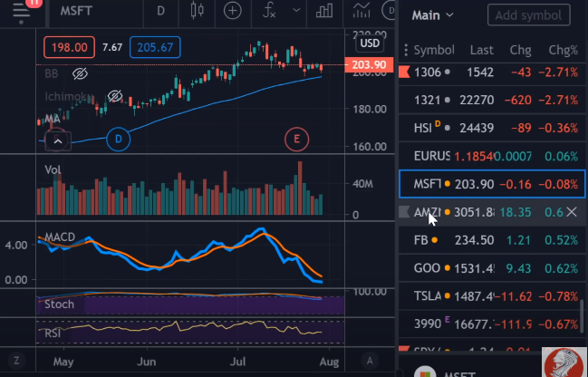The width and height of the screenshot is (588, 377).
Task: Click the Vol indicator label
Action: pyautogui.click(x=53, y=170)
